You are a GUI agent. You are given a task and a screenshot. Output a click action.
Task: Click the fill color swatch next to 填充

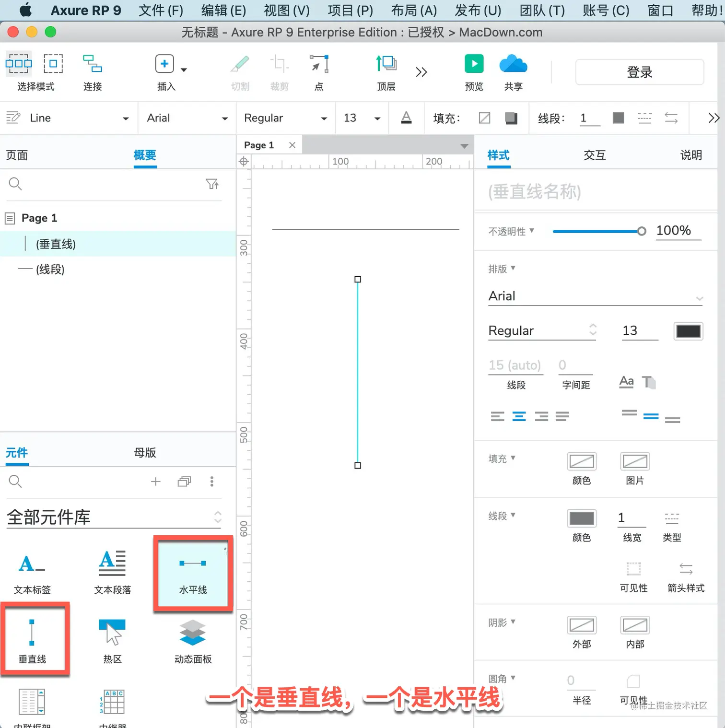pyautogui.click(x=485, y=118)
